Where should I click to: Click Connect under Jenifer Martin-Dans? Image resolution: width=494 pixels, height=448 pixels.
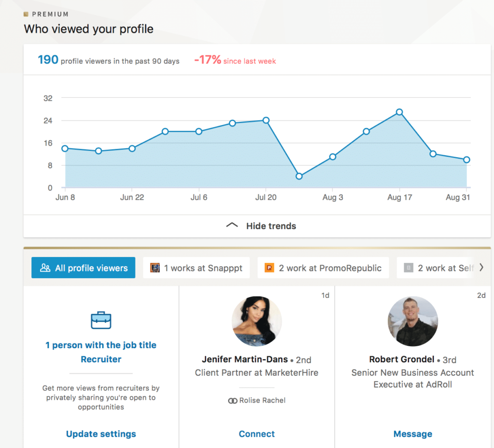(x=257, y=434)
